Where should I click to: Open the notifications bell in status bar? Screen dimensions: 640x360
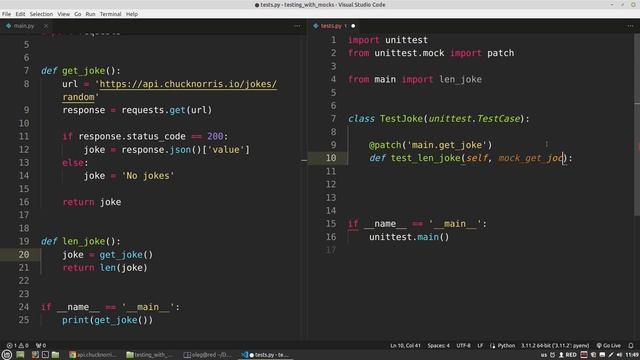631,346
